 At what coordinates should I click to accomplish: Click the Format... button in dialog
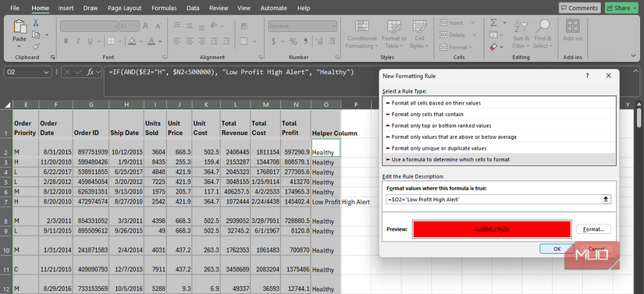point(593,229)
